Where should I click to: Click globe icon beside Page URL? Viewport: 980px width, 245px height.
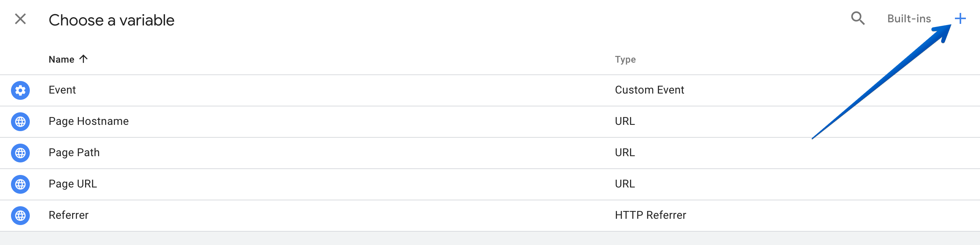coord(20,184)
